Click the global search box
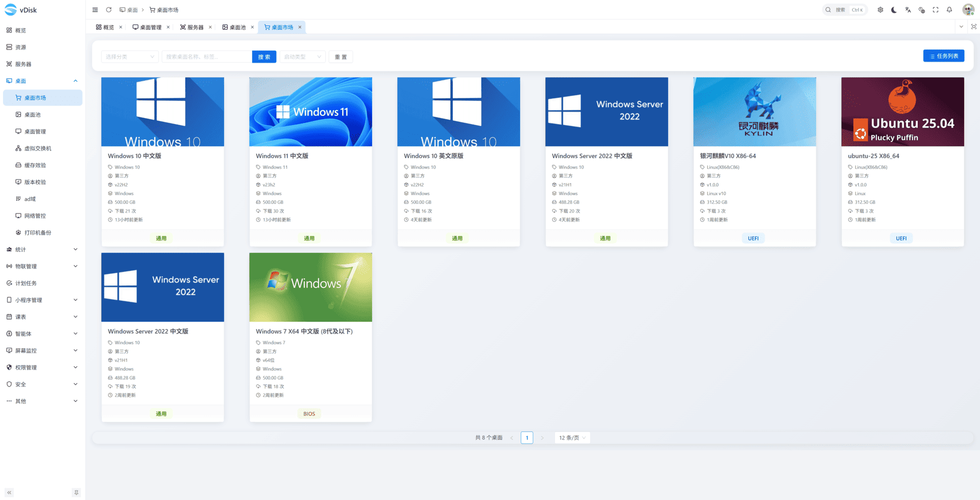Screen dimensions: 980x500 tap(845, 10)
